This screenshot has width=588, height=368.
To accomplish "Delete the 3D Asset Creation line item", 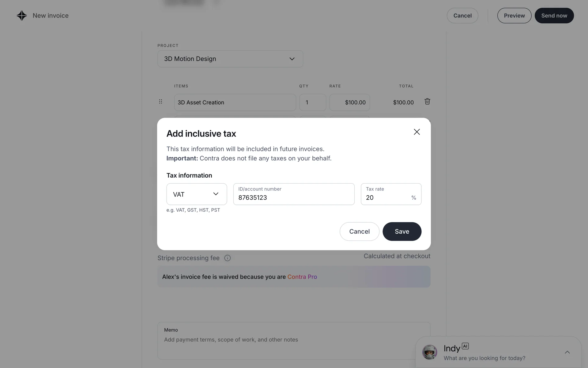I will 427,102.
